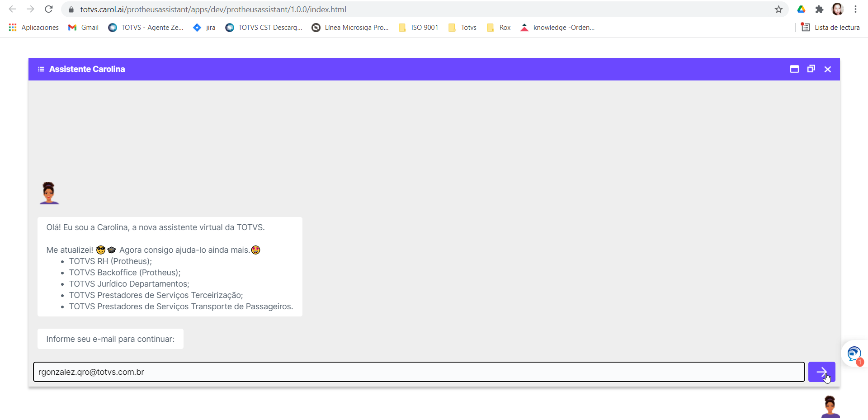The image size is (868, 420).
Task: Click the Carolina avatar launcher at page bottom
Action: pyautogui.click(x=830, y=406)
